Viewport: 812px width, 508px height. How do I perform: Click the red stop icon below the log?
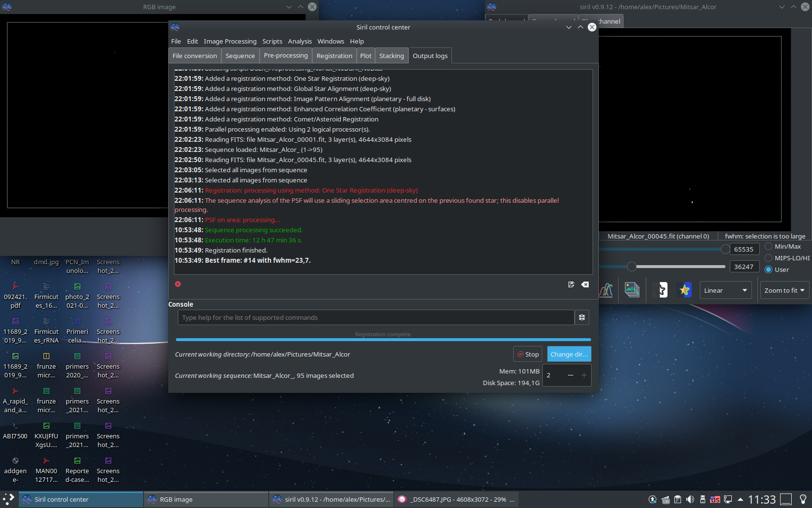click(x=178, y=284)
